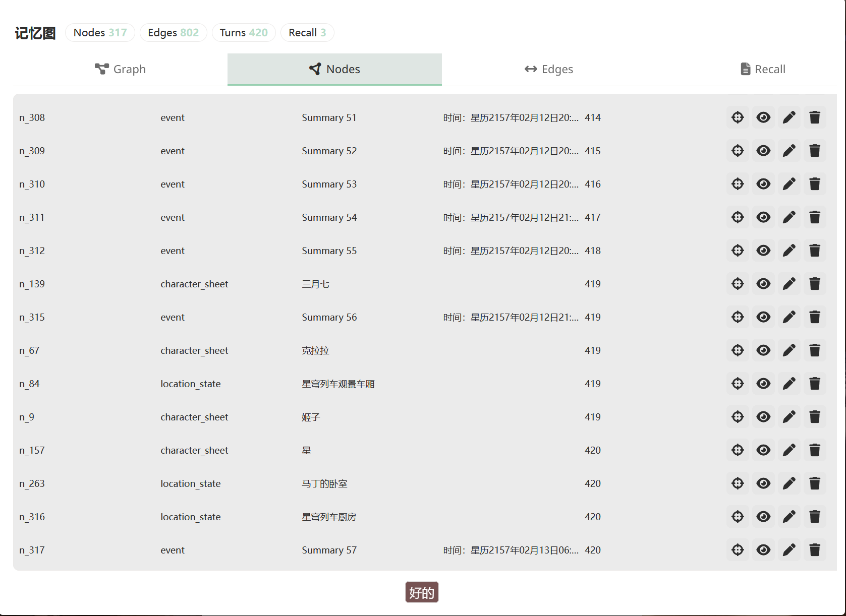Viewport: 846px width, 616px height.
Task: Toggle visibility of 马丁的卧室 node
Action: [763, 483]
